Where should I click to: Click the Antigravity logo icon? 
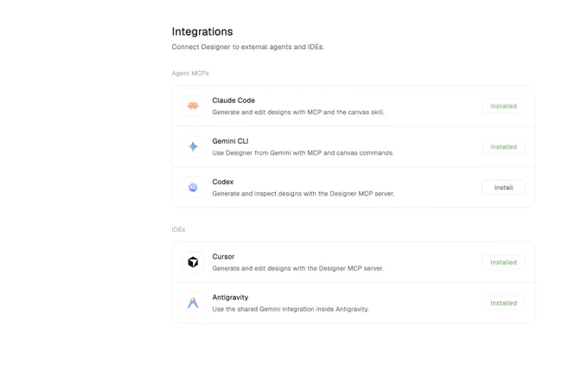[193, 303]
